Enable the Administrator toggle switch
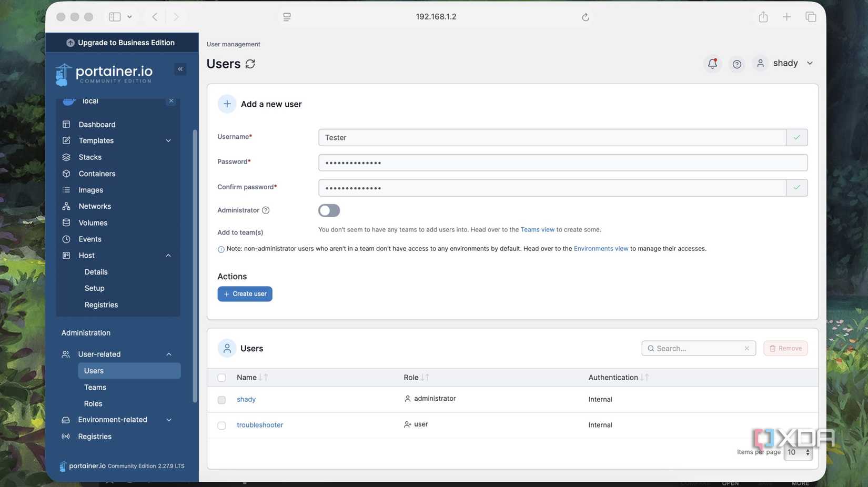The height and width of the screenshot is (487, 868). 329,210
